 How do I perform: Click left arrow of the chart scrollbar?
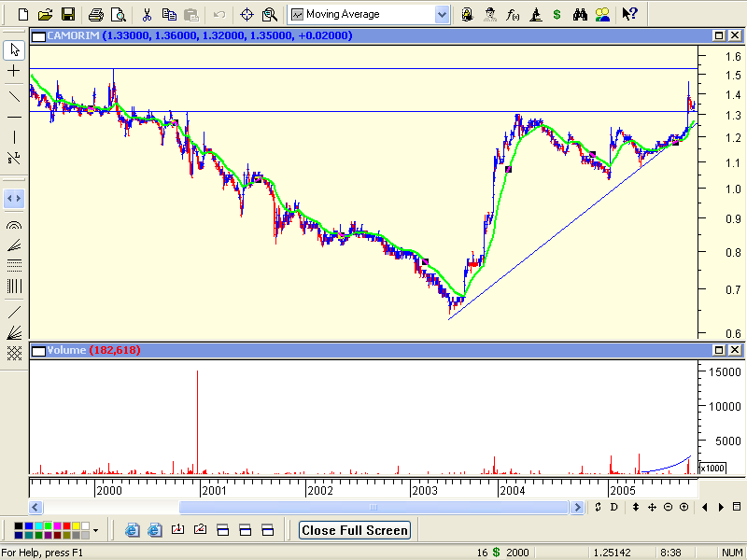pyautogui.click(x=35, y=507)
